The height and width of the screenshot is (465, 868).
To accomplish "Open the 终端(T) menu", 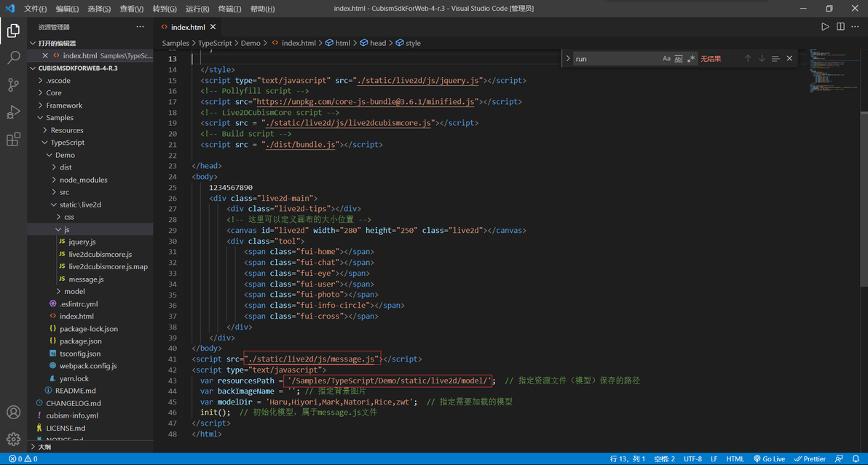I will (229, 9).
